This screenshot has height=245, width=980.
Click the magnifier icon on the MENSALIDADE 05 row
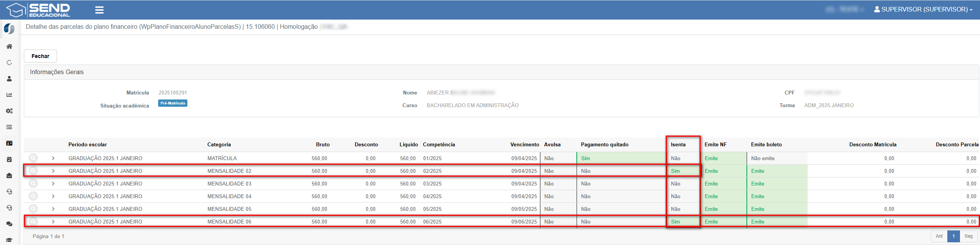pos(33,209)
